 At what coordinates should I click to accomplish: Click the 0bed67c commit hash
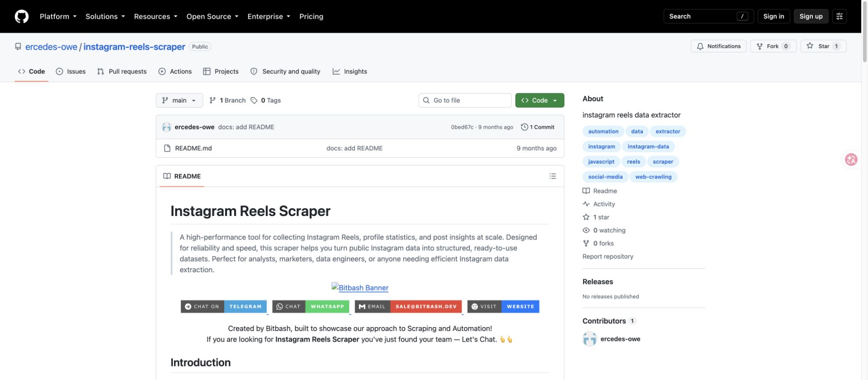[x=462, y=127]
